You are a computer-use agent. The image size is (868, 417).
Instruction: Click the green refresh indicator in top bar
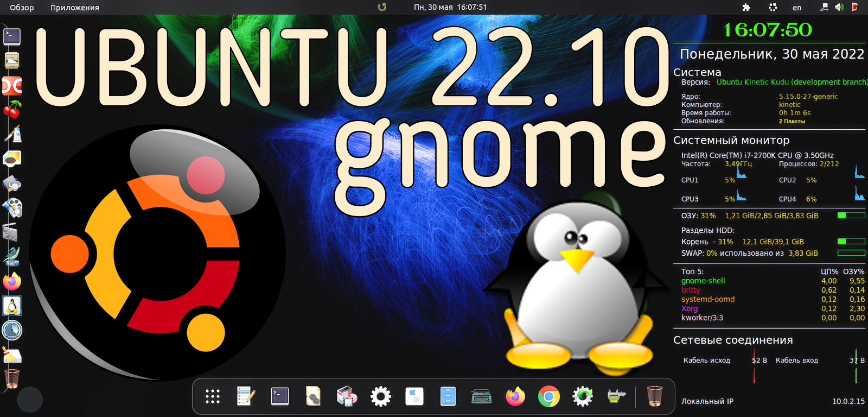coord(382,7)
